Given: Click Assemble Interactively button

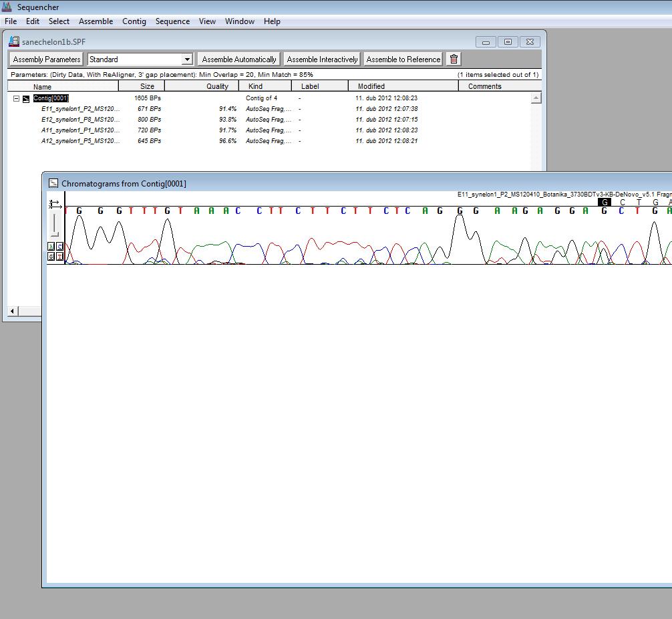Looking at the screenshot, I should click(322, 59).
